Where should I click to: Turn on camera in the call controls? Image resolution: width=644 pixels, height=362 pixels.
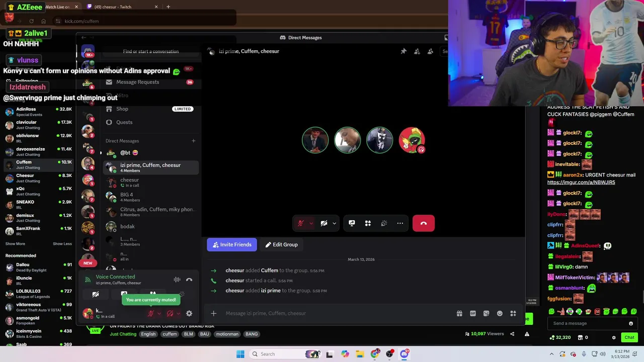click(324, 223)
